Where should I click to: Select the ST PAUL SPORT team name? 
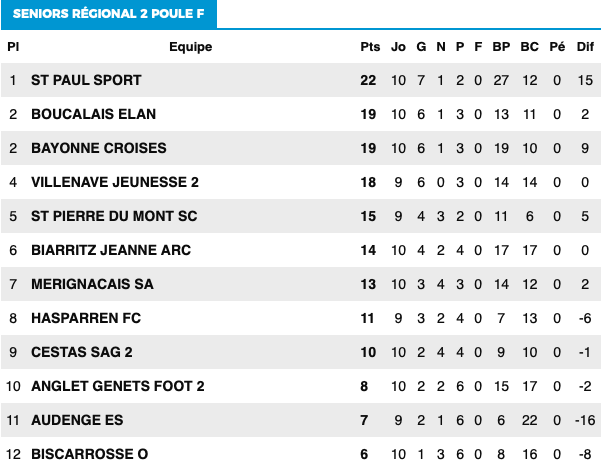tap(86, 80)
